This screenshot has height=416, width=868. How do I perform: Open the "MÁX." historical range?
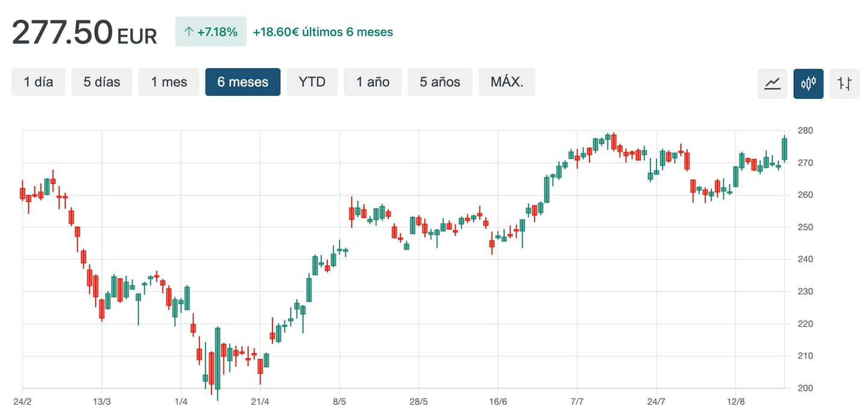tap(507, 81)
